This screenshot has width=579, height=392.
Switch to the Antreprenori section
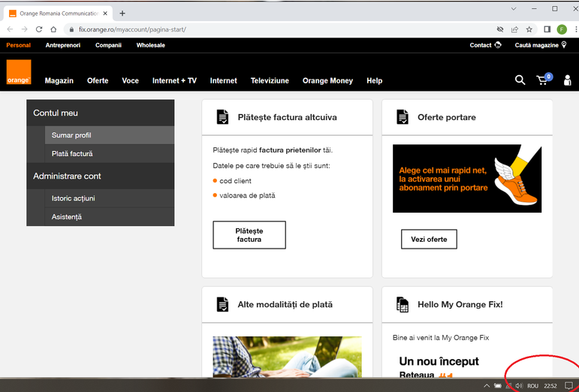63,45
